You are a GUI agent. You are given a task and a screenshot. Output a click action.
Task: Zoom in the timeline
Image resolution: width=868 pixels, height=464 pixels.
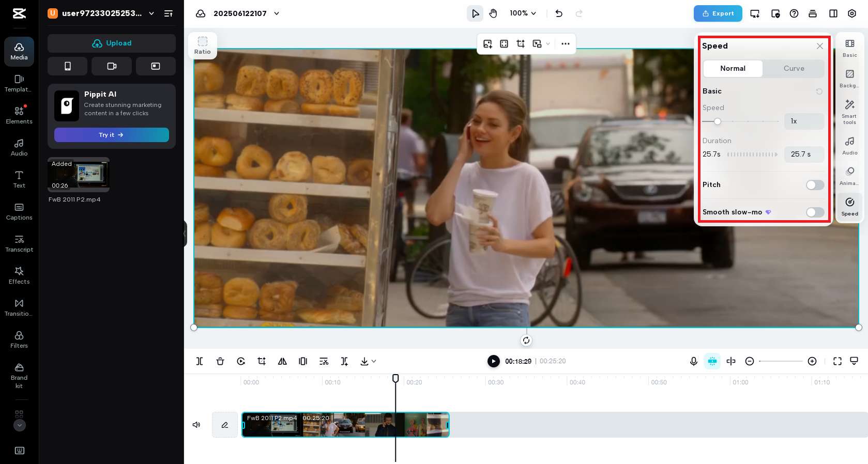(812, 361)
